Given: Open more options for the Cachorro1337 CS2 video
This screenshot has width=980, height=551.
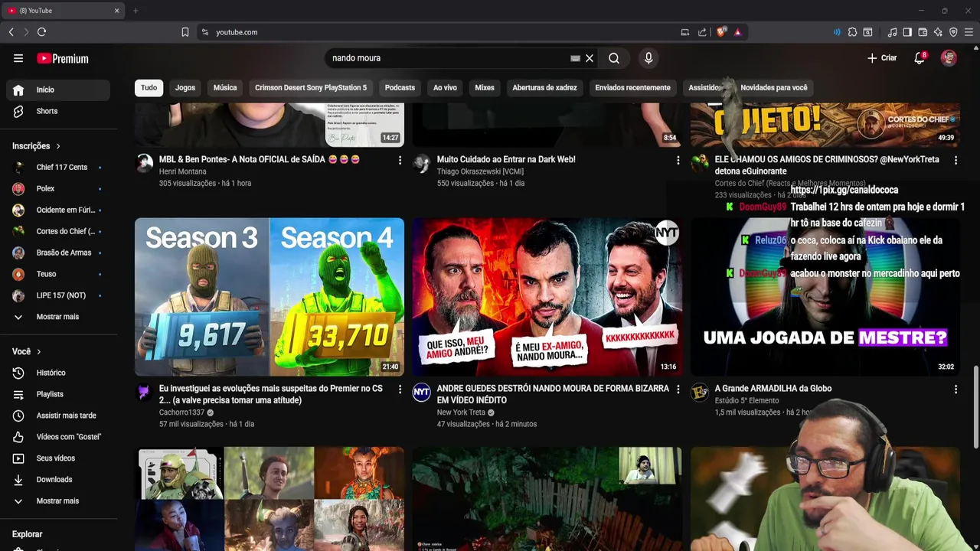Looking at the screenshot, I should 400,389.
